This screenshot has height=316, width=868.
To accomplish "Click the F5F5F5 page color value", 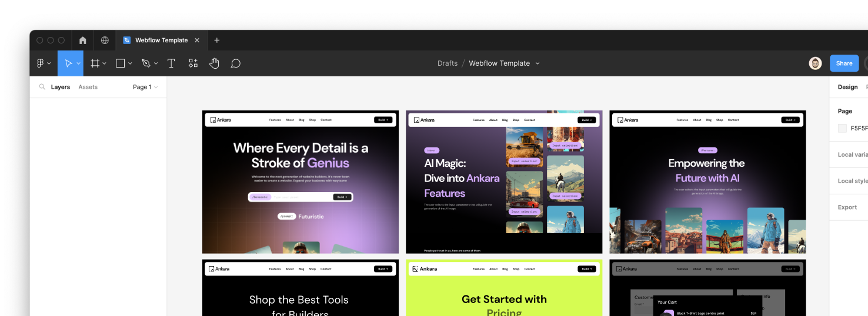I will coord(859,128).
